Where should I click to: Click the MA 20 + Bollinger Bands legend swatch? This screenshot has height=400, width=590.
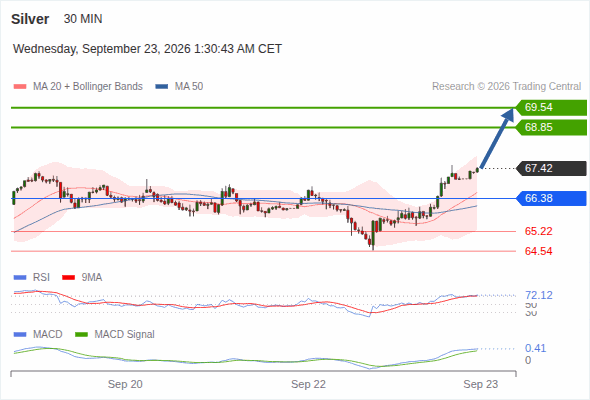click(20, 87)
